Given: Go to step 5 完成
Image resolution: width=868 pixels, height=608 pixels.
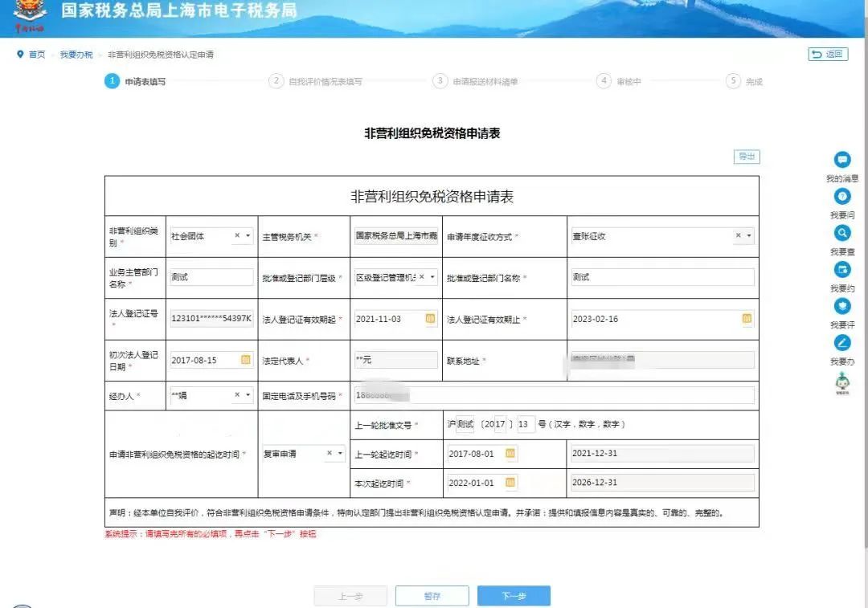Looking at the screenshot, I should pyautogui.click(x=744, y=81).
